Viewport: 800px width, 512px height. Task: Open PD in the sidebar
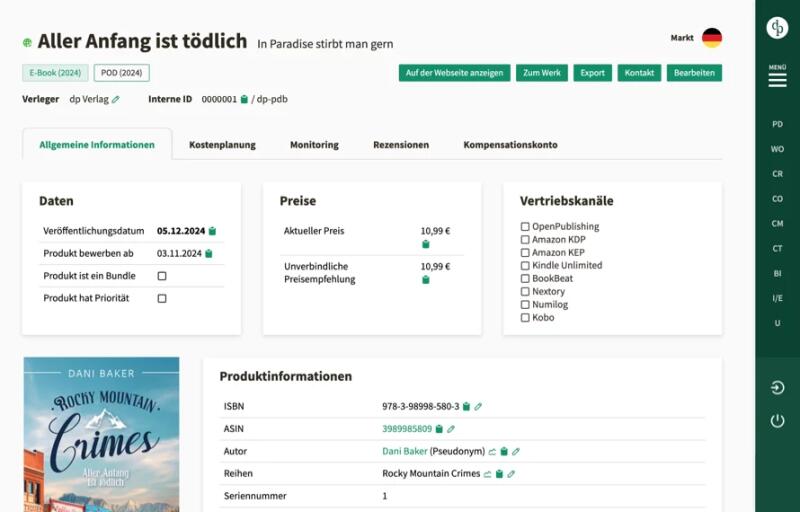(x=777, y=124)
